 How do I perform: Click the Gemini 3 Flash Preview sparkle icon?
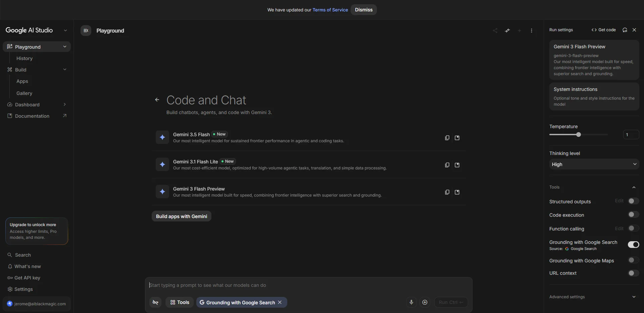pyautogui.click(x=162, y=192)
